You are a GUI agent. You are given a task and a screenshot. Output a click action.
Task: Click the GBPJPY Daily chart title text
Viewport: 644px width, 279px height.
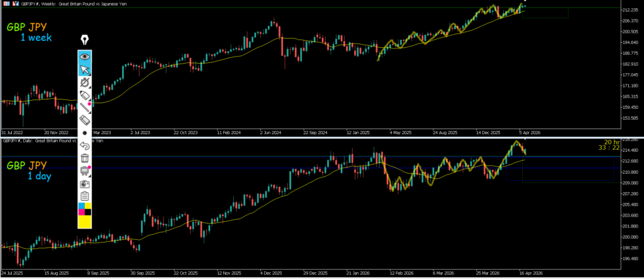(38, 140)
